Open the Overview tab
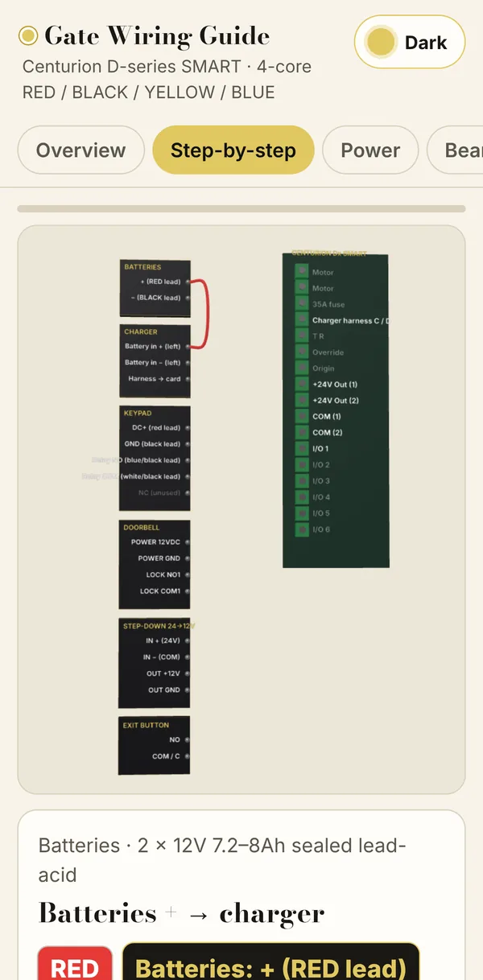This screenshot has width=483, height=980. pos(80,150)
